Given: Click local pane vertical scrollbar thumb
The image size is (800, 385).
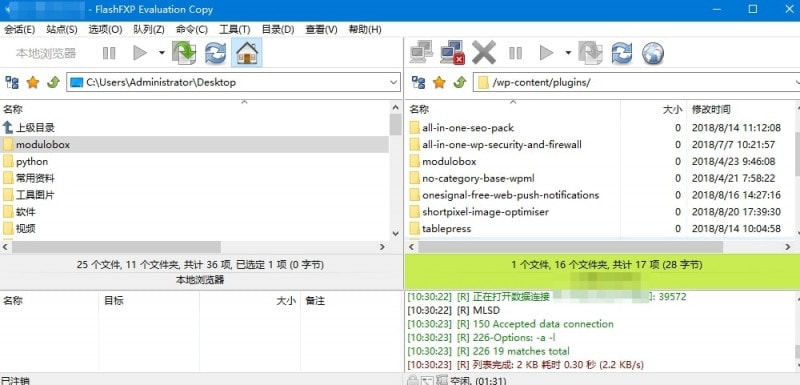Looking at the screenshot, I should pyautogui.click(x=395, y=125).
